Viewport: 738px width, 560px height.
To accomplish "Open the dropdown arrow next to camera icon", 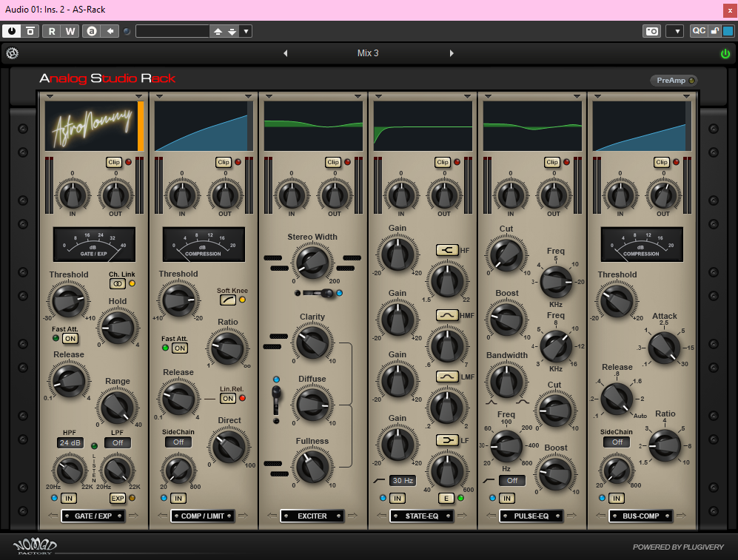I will point(674,31).
